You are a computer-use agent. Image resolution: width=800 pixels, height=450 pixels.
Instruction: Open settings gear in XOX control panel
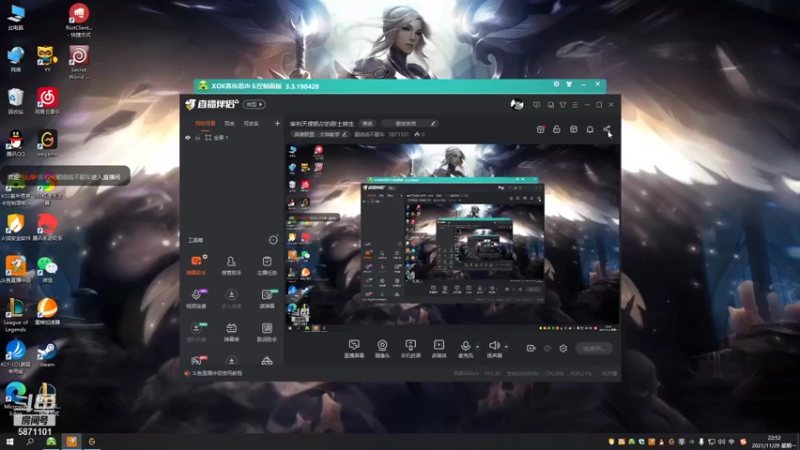556,84
